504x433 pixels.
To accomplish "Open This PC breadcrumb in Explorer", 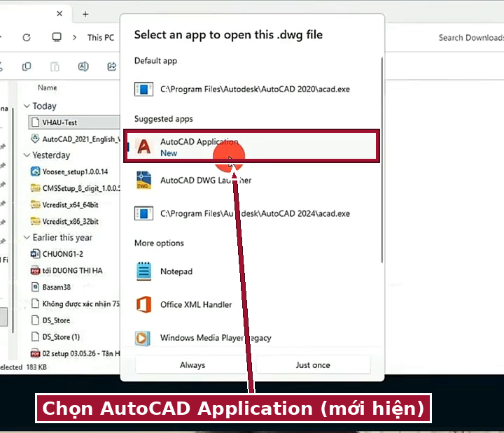I will [101, 38].
